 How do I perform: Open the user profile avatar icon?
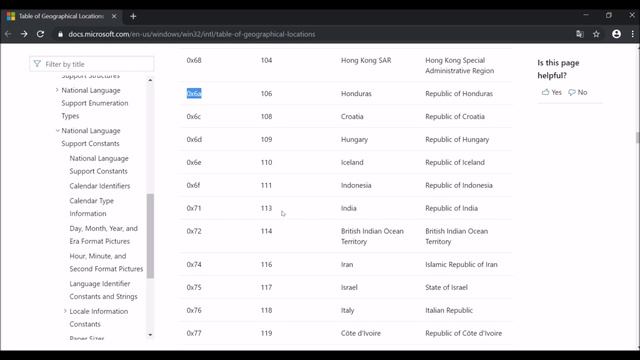[616, 34]
